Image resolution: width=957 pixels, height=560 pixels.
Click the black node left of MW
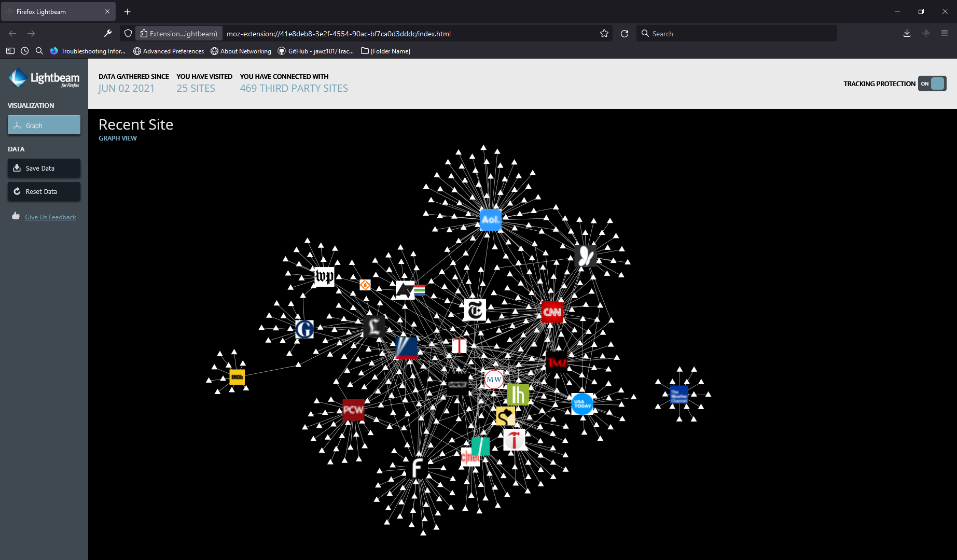[457, 384]
